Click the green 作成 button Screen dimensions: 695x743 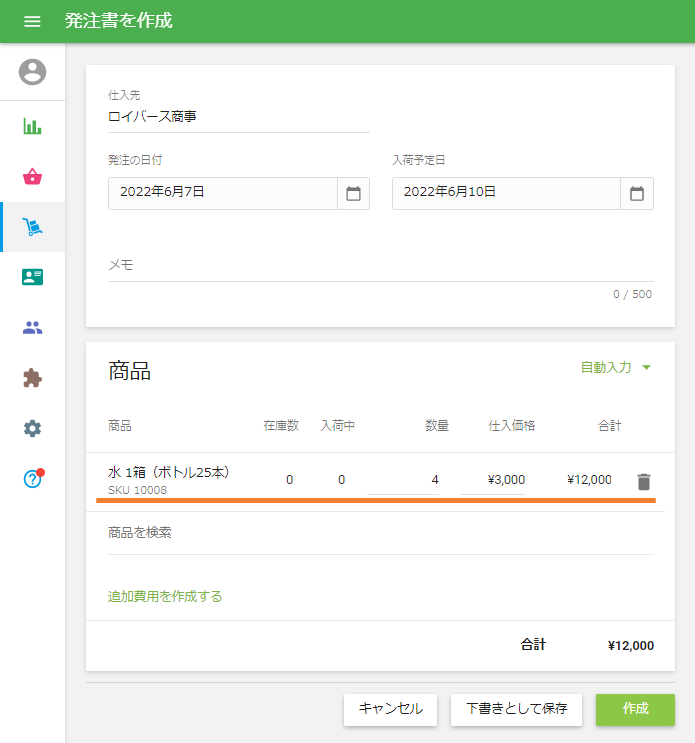click(x=635, y=709)
